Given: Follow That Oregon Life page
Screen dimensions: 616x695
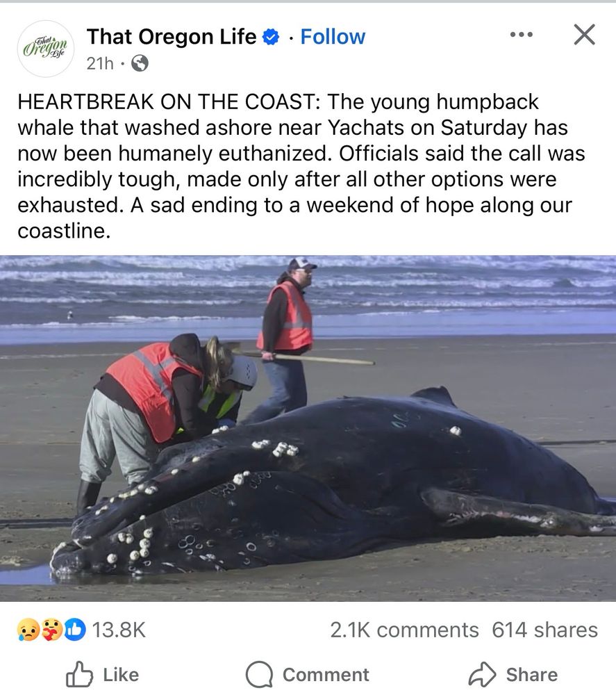Looking at the screenshot, I should (333, 37).
